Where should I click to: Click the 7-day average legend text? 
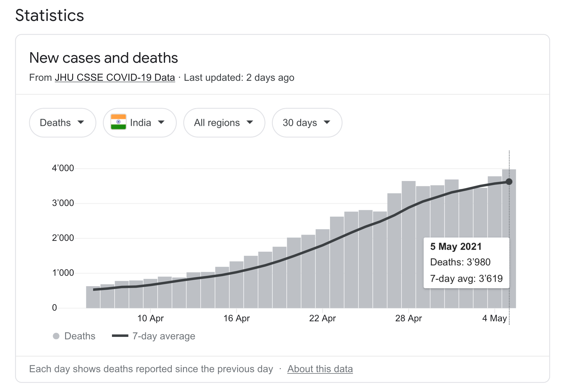164,336
